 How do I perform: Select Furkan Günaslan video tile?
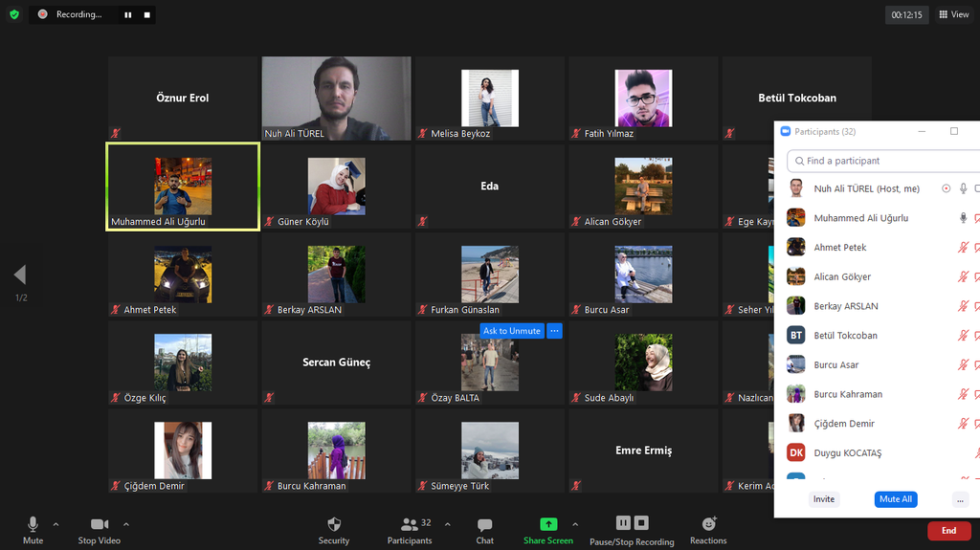(x=490, y=275)
